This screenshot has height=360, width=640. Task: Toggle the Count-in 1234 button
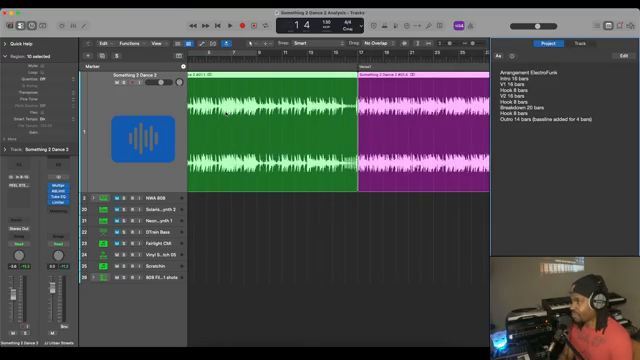click(x=459, y=26)
